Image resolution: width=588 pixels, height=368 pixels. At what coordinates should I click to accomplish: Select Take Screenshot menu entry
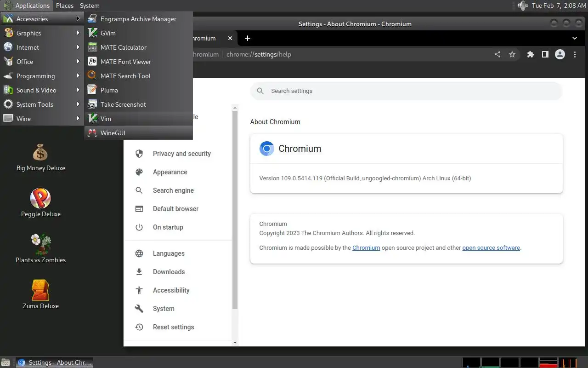coord(138,104)
